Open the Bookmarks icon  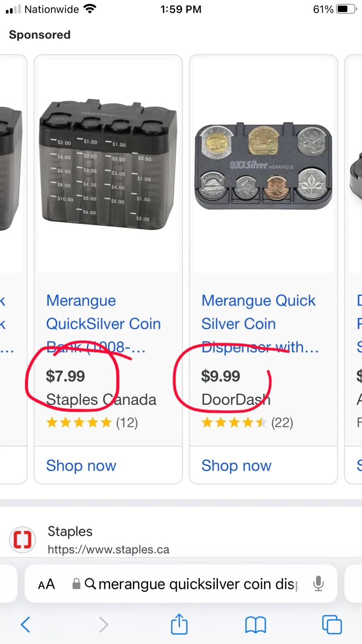(x=255, y=624)
